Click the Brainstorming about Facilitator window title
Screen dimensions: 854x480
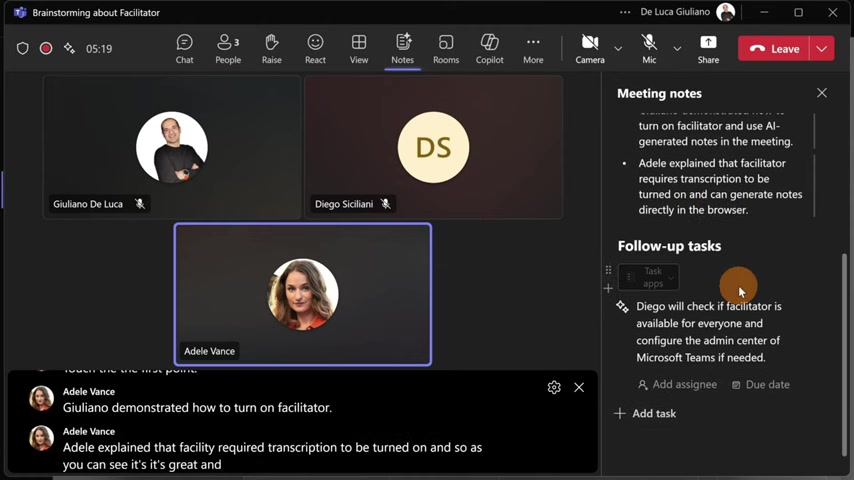pyautogui.click(x=96, y=12)
